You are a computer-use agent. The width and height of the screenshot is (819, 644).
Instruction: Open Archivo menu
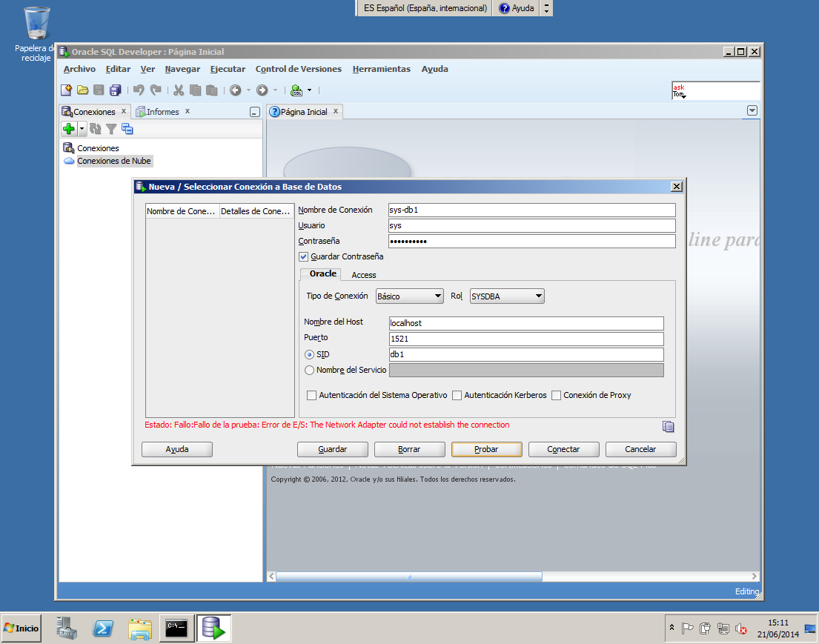click(79, 69)
